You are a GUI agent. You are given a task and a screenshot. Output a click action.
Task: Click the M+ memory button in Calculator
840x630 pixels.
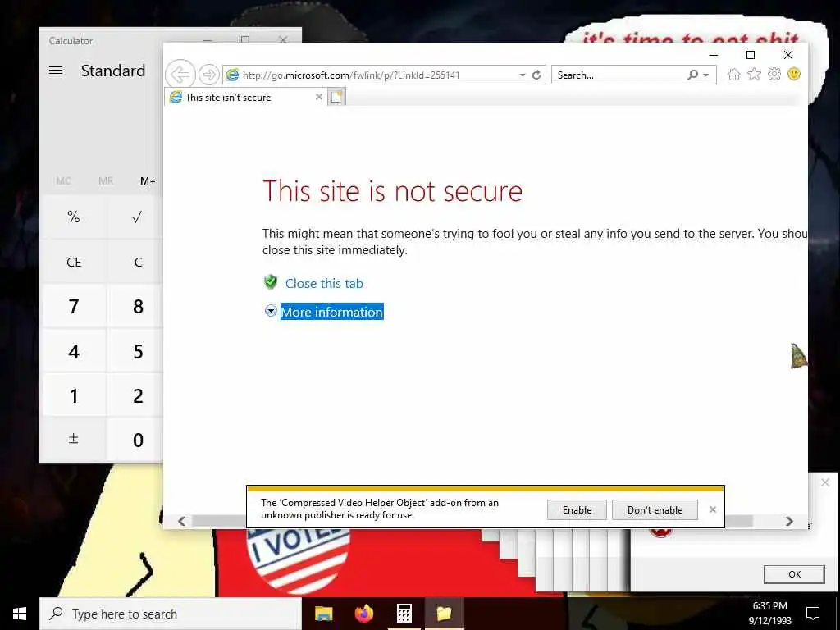[148, 181]
